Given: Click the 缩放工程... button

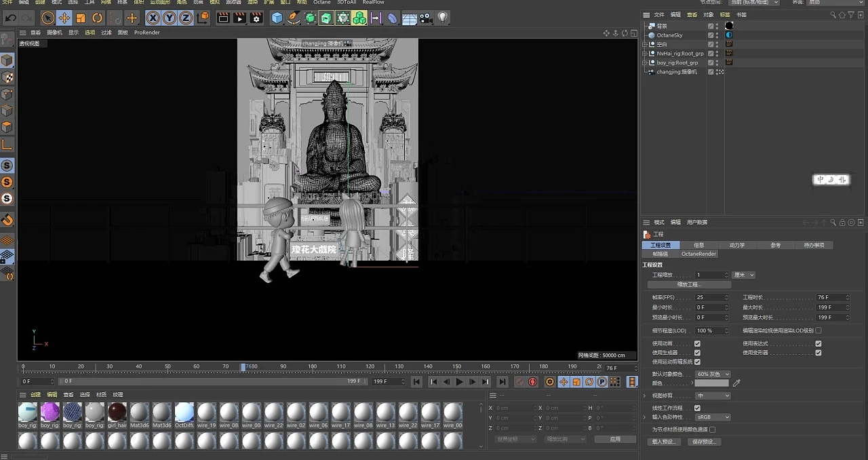Looking at the screenshot, I should (x=689, y=284).
